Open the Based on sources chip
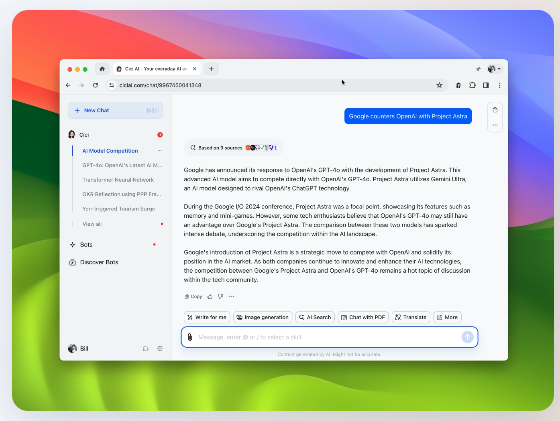The image size is (560, 421). pyautogui.click(x=234, y=147)
